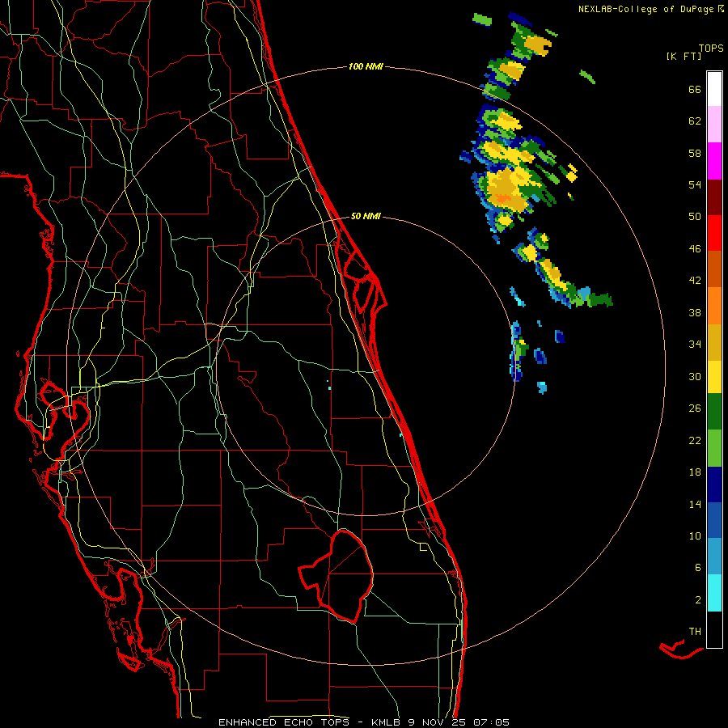Click the '62' scale value
This screenshot has width=728, height=728.
pyautogui.click(x=695, y=121)
